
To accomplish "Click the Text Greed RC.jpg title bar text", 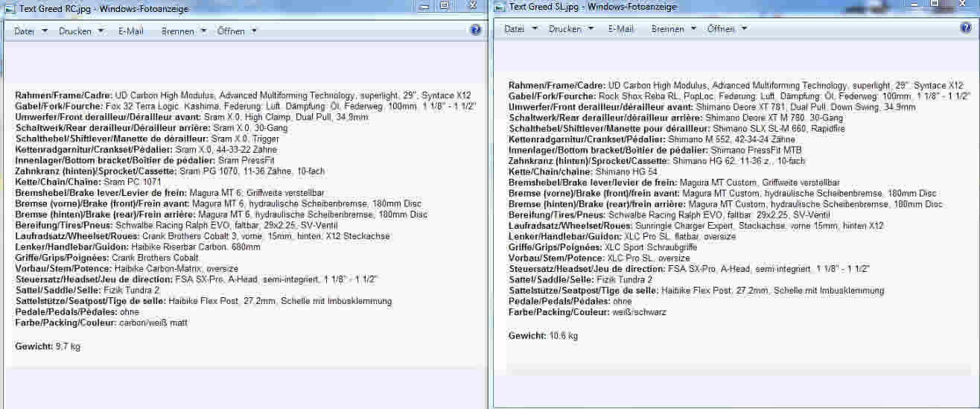I will 103,9.
